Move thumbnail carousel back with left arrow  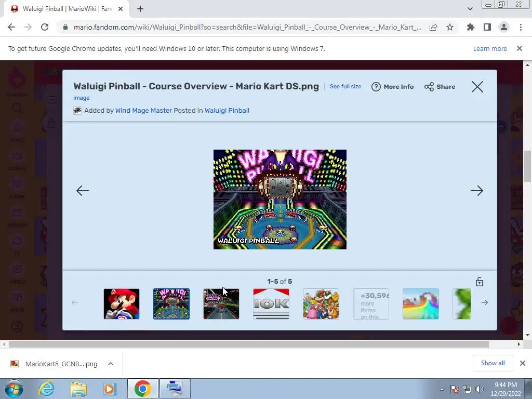75,302
